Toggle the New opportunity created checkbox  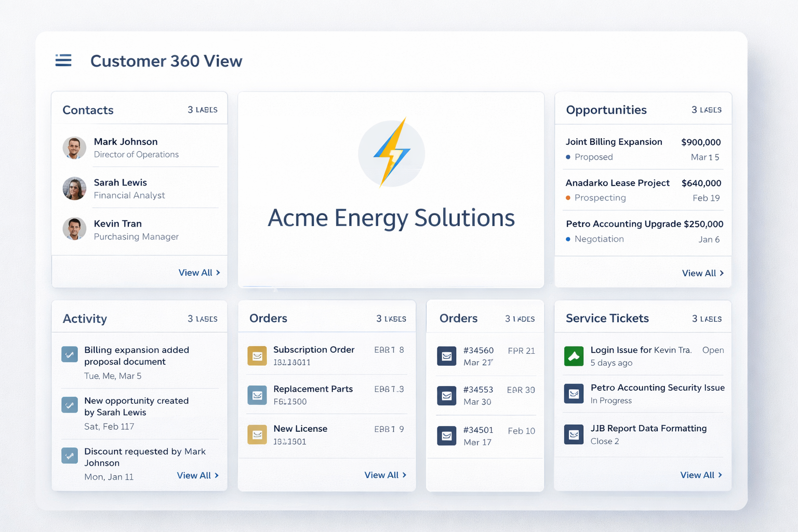(70, 405)
